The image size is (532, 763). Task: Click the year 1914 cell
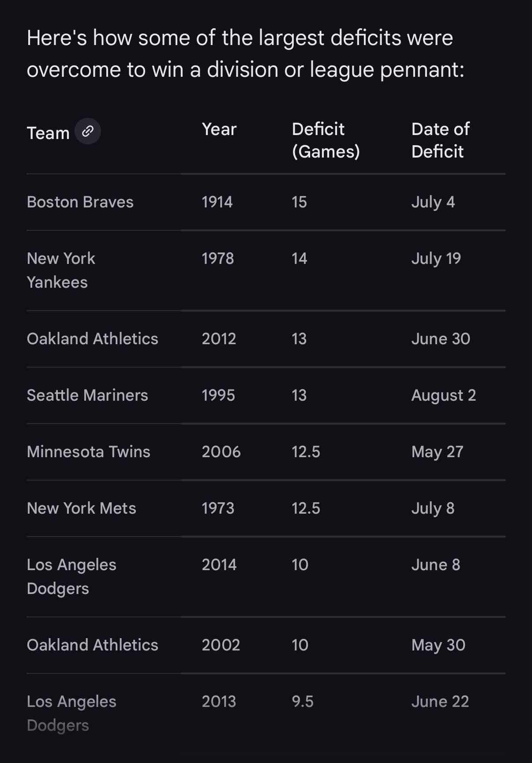217,202
